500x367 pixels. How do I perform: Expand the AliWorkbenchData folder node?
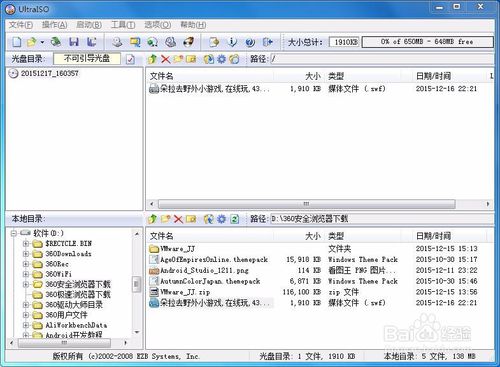pos(26,325)
